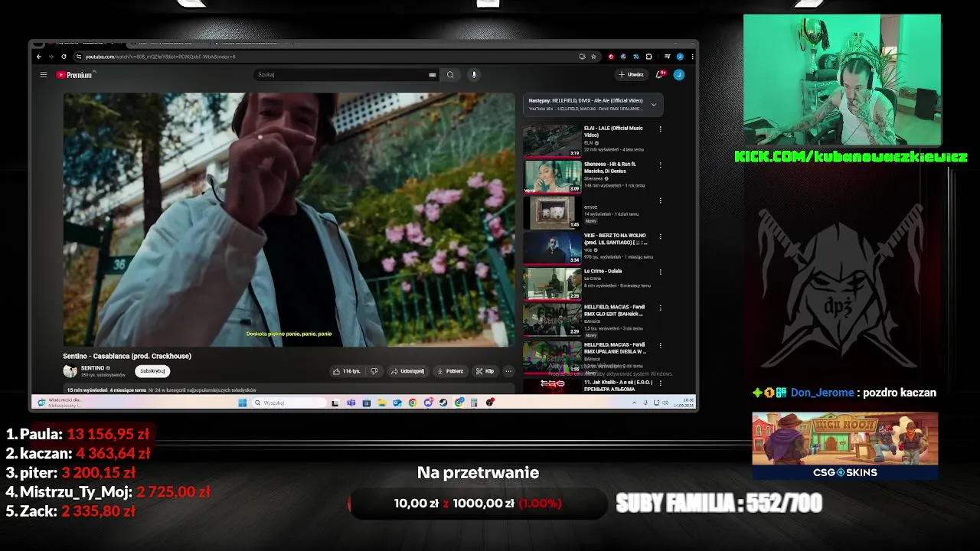
Task: Open the SENTINO channel avatar
Action: 70,371
